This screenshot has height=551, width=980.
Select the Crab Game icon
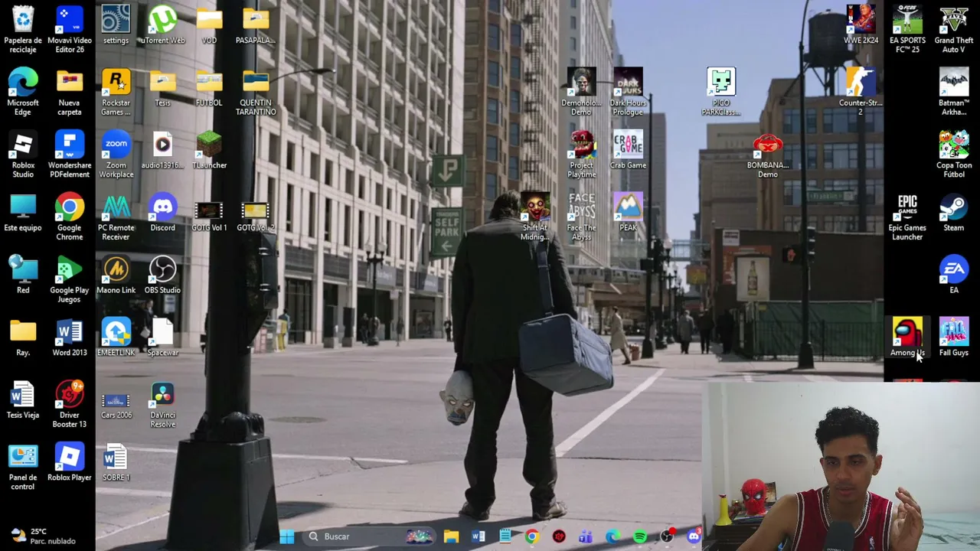(x=628, y=150)
